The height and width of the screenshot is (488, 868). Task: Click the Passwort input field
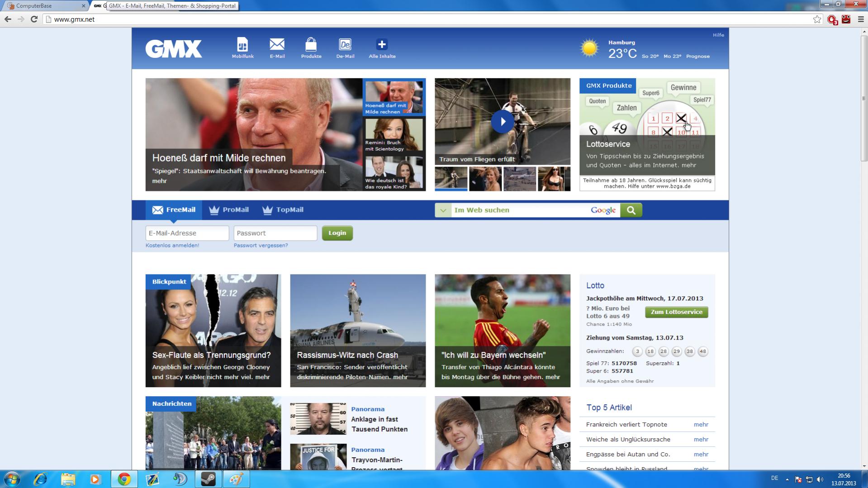(275, 233)
